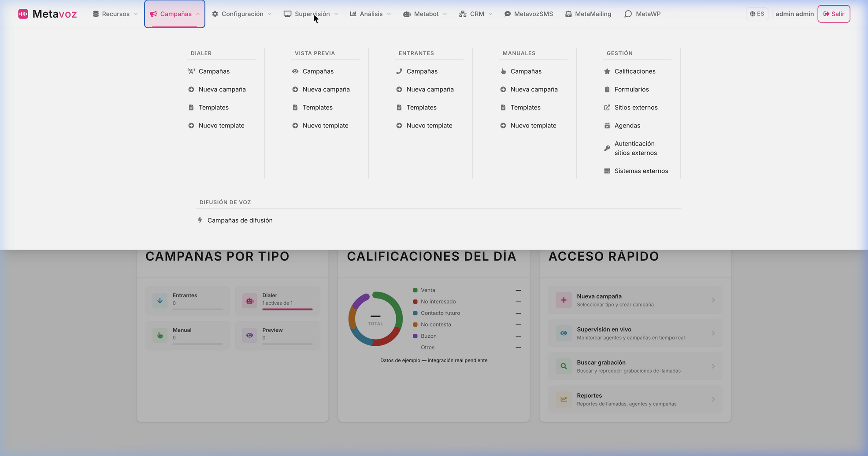This screenshot has width=868, height=456.
Task: Click the Dialer Campañas antenna icon
Action: (x=191, y=71)
